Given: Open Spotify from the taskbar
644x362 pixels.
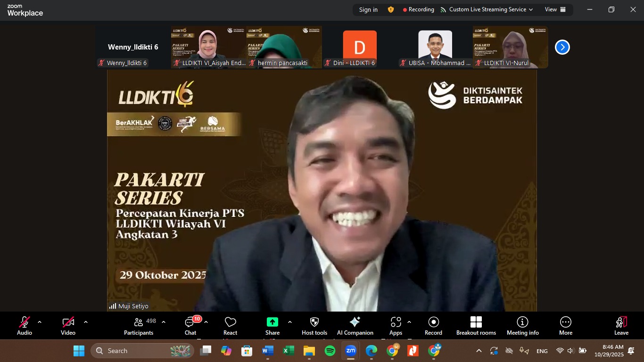Looking at the screenshot, I should pos(330,351).
